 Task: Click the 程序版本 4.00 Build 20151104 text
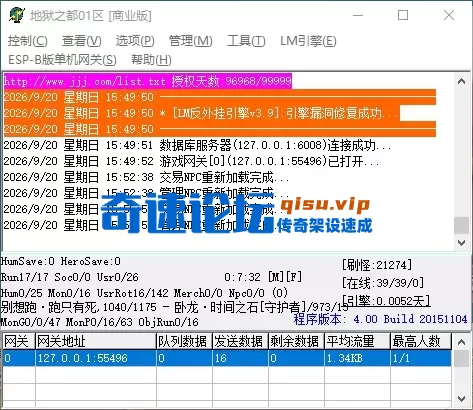(x=380, y=319)
